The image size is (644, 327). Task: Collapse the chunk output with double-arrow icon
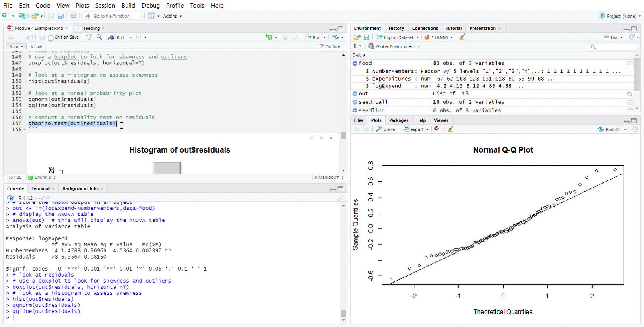(322, 138)
